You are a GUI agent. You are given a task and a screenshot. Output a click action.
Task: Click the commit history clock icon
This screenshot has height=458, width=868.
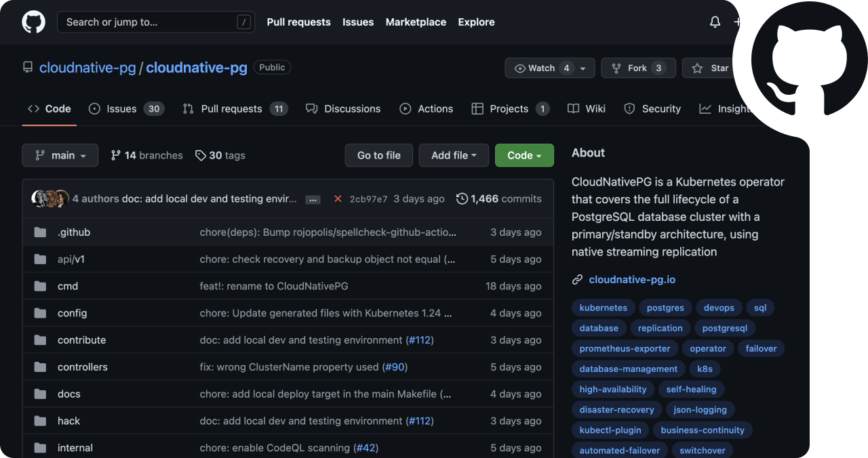462,199
